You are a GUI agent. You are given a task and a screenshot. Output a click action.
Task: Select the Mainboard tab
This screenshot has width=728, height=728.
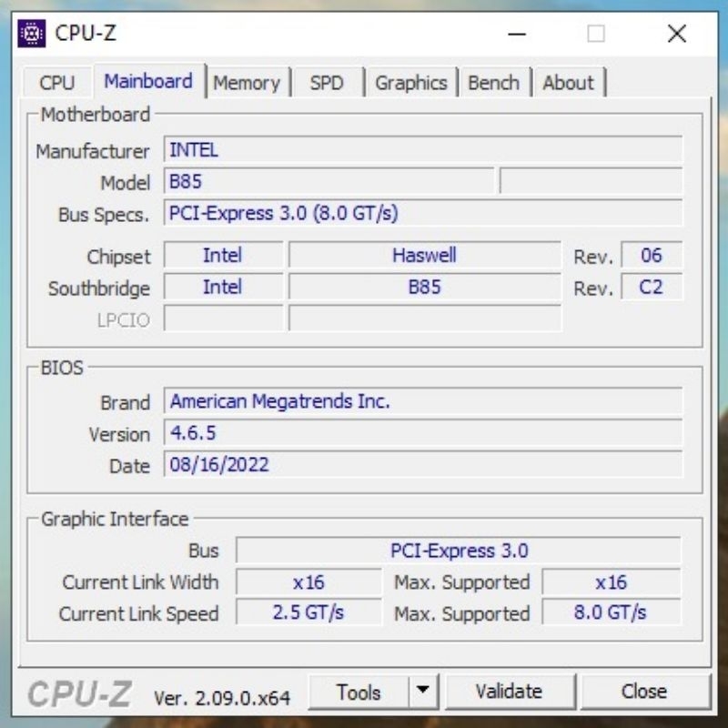[148, 82]
